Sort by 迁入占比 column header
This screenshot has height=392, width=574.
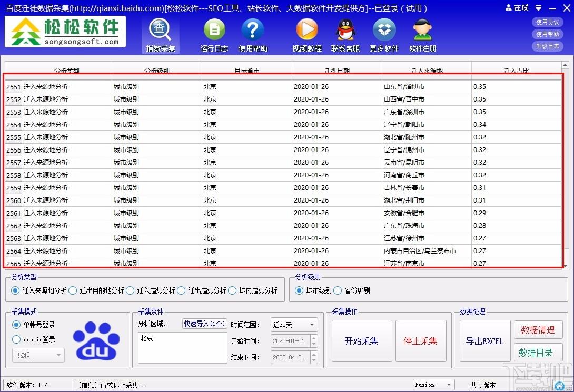click(x=516, y=70)
